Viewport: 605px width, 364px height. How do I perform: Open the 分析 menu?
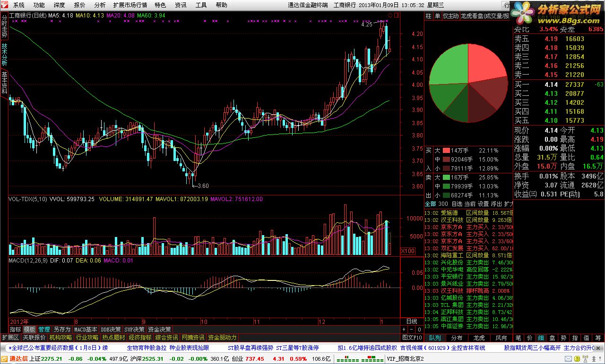click(x=100, y=5)
